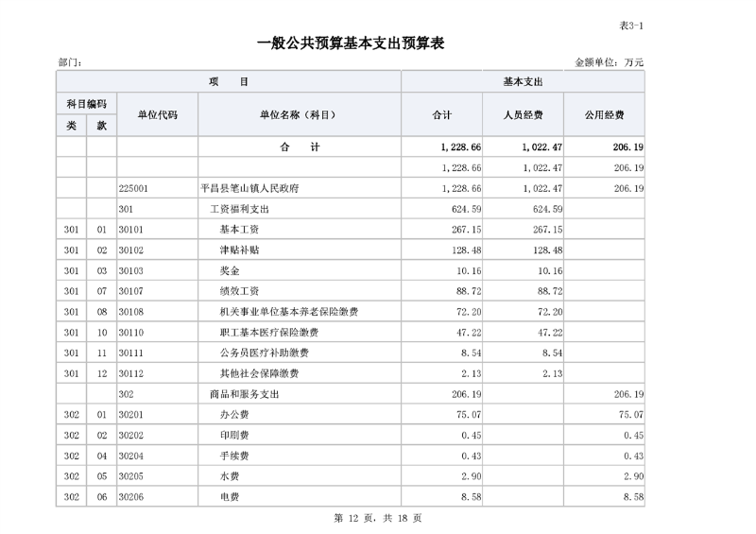Click the title 一般公共预算基本支出预算表
The image size is (756, 534).
click(351, 43)
